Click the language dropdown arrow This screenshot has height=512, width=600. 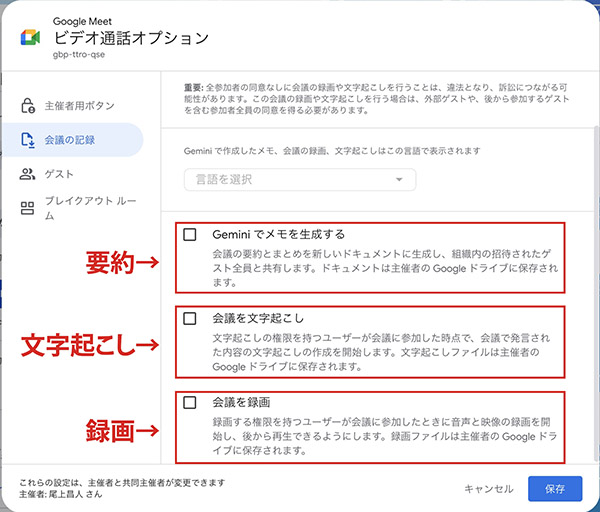[399, 179]
